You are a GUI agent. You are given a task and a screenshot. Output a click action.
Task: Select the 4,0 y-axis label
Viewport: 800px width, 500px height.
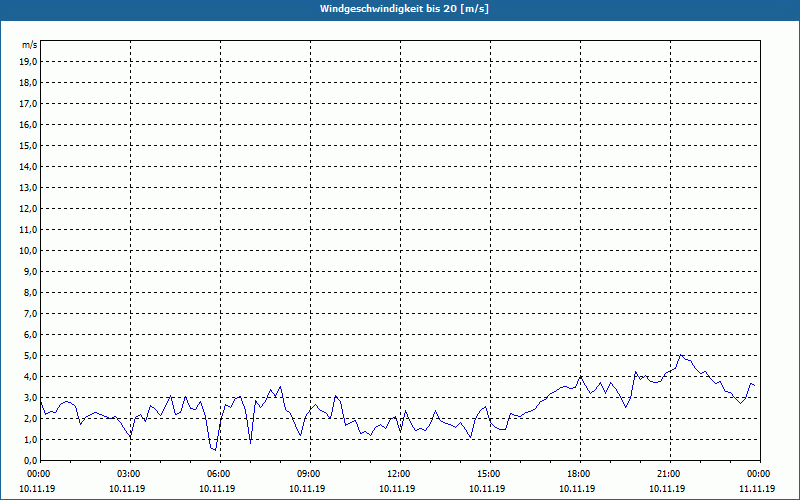tap(31, 376)
